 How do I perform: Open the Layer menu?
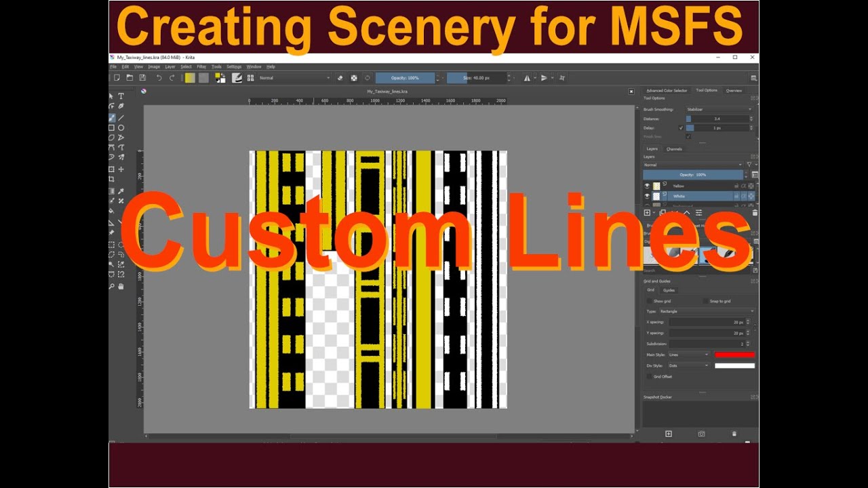pos(170,67)
